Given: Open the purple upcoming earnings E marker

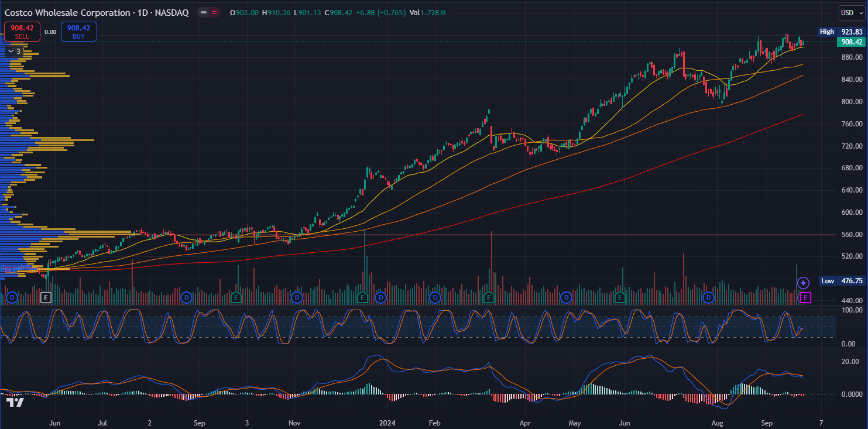Looking at the screenshot, I should (805, 298).
